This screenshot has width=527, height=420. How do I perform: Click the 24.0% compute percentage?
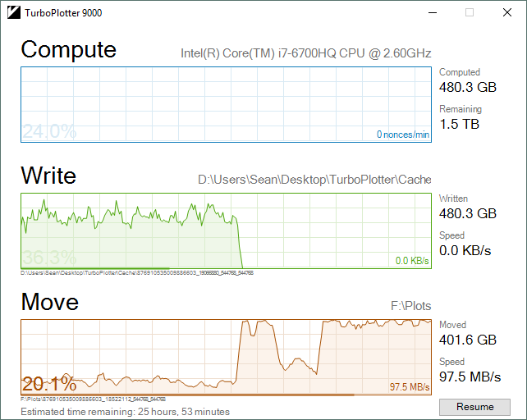(x=49, y=131)
